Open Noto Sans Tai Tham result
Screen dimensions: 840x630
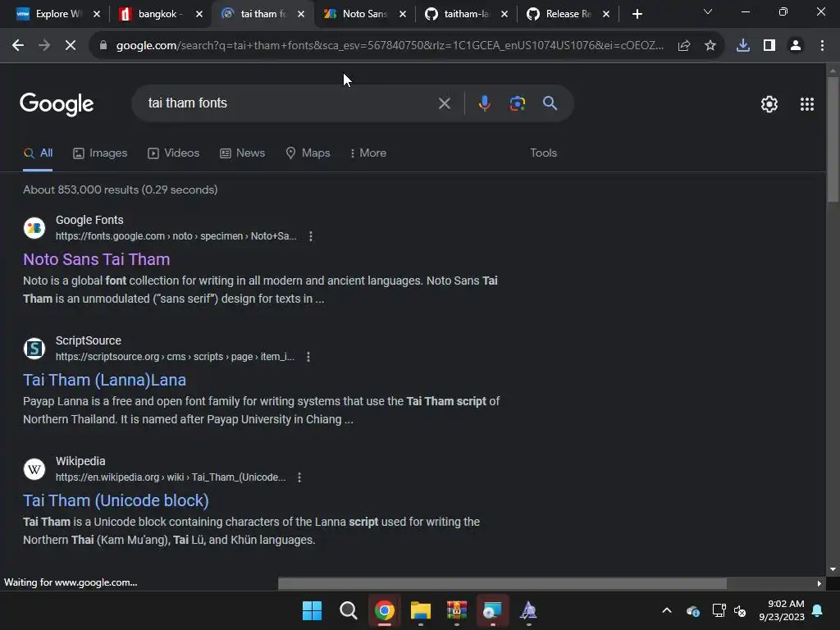click(x=97, y=259)
